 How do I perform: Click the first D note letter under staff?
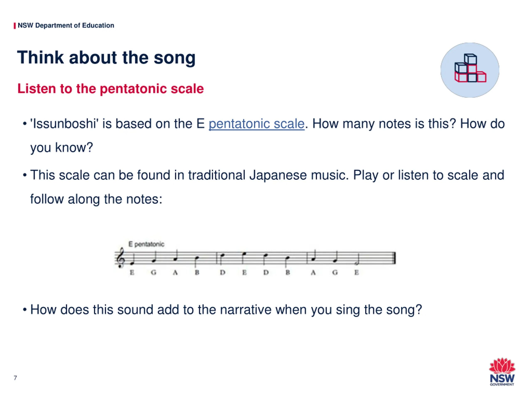[x=223, y=272]
